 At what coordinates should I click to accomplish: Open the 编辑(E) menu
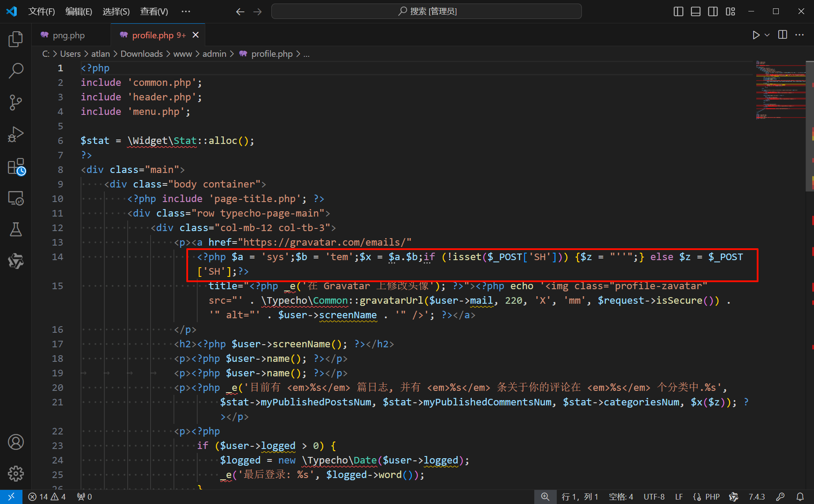click(x=78, y=11)
